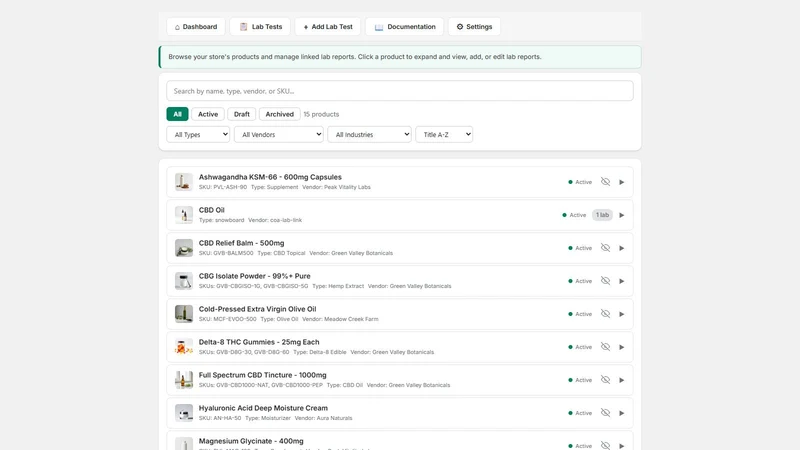Toggle visibility icon for Cold-Pressed Olive Oil
Image resolution: width=800 pixels, height=450 pixels.
point(605,314)
